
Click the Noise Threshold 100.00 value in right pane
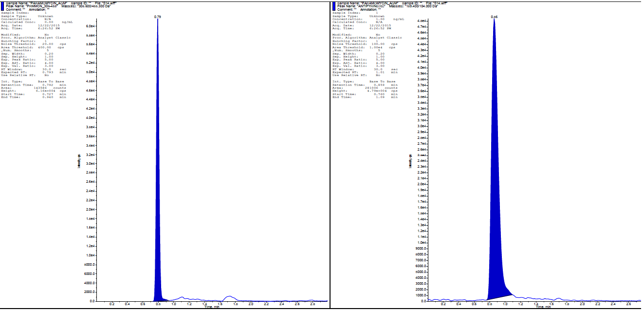tap(376, 44)
